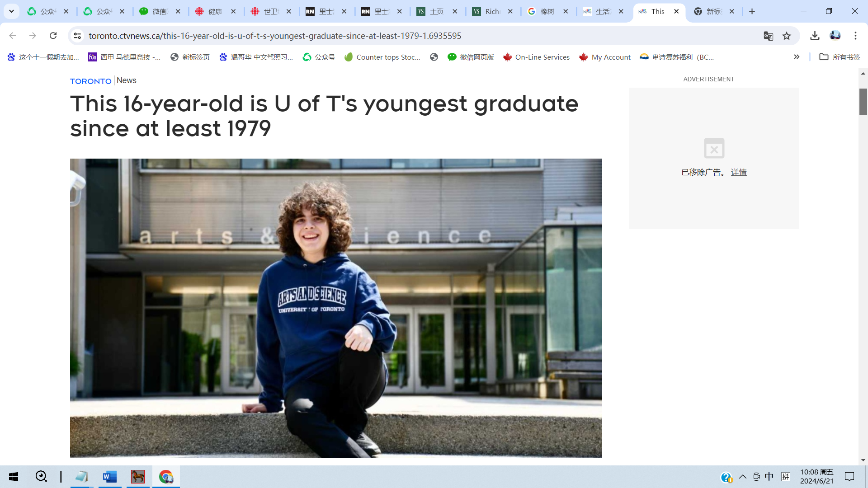
Task: Show more bookmarks with the double chevron
Action: point(797,57)
